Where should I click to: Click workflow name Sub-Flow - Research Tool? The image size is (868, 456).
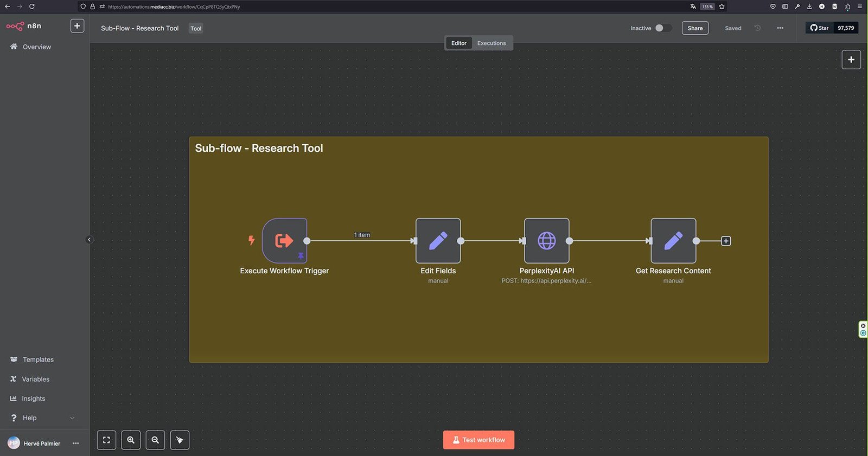coord(139,28)
